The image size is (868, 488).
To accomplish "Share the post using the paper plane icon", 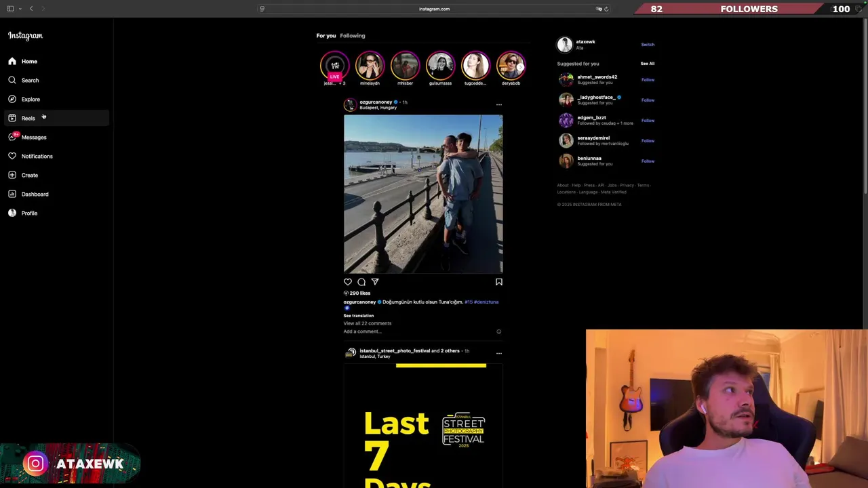I will tap(375, 282).
